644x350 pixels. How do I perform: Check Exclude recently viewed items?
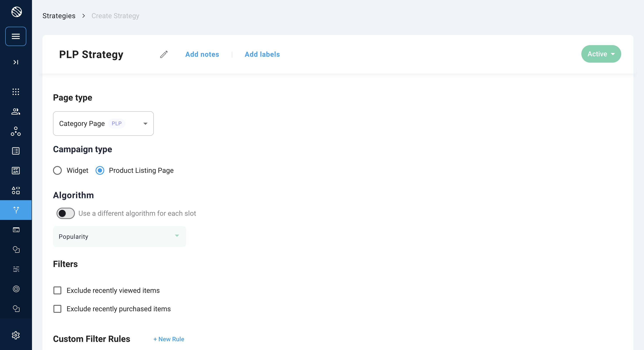coord(57,290)
